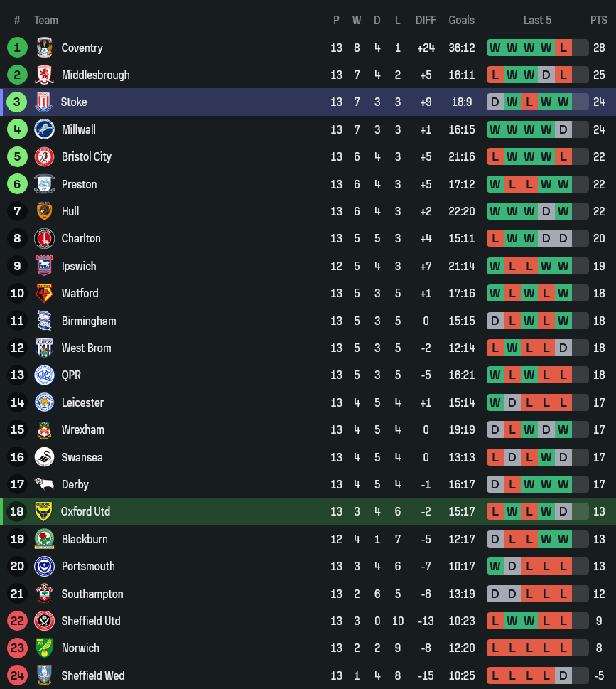
Task: Click the Wrexham team name
Action: 82,429
